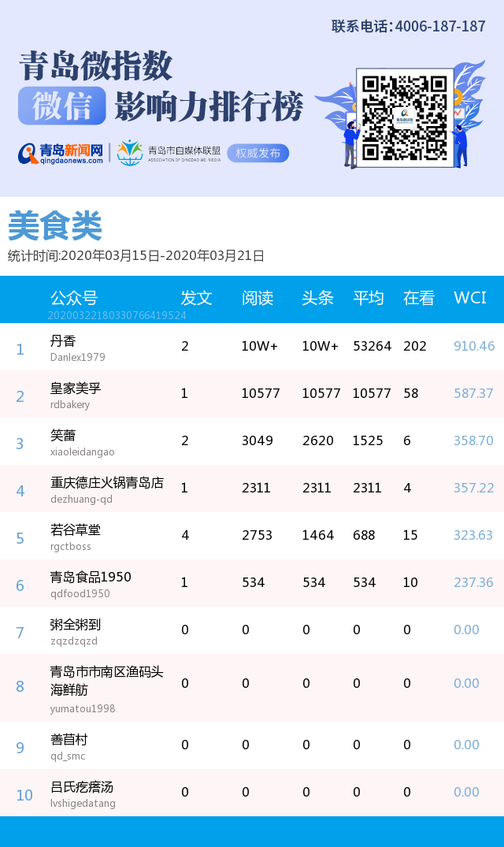This screenshot has width=504, height=847.
Task: Click the 青岛市自媒体联盟 emblem icon
Action: [129, 153]
